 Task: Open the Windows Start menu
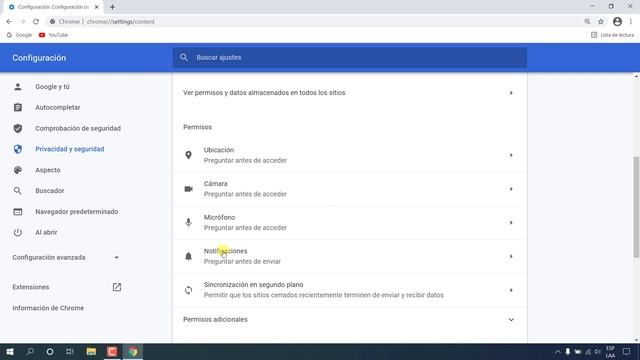click(x=10, y=352)
